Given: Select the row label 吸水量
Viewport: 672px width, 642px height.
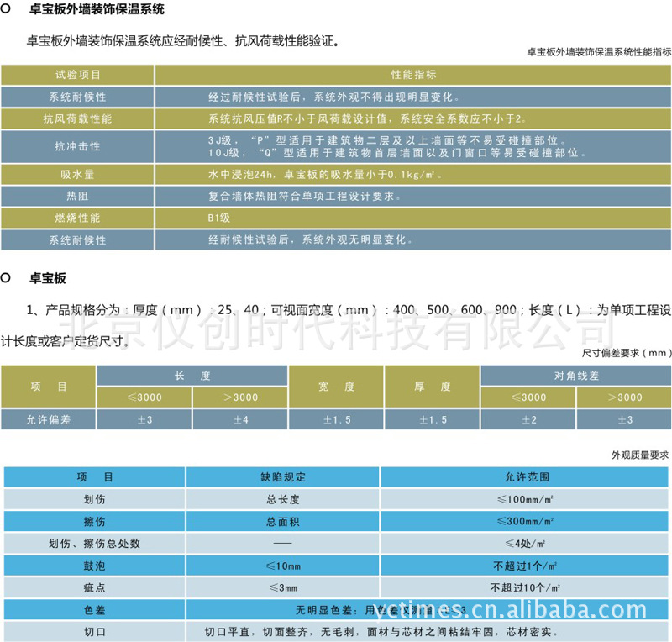Looking at the screenshot, I should pyautogui.click(x=77, y=175).
